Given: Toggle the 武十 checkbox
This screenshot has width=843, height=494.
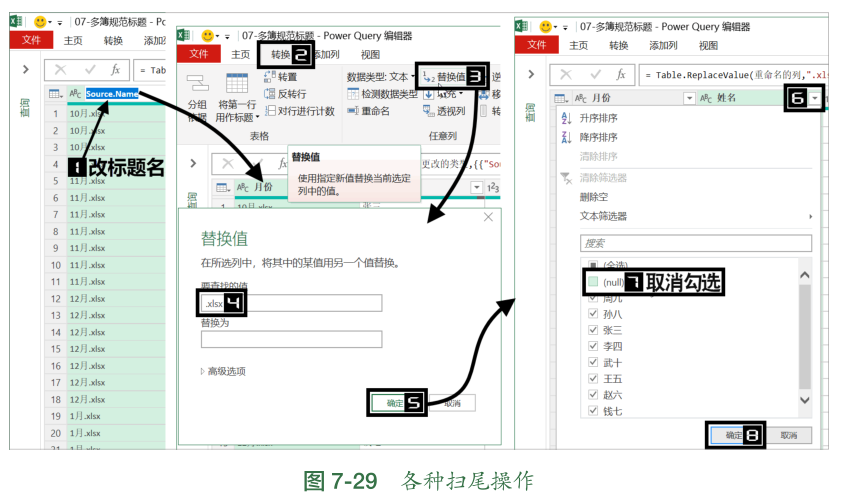Looking at the screenshot, I should 593,362.
